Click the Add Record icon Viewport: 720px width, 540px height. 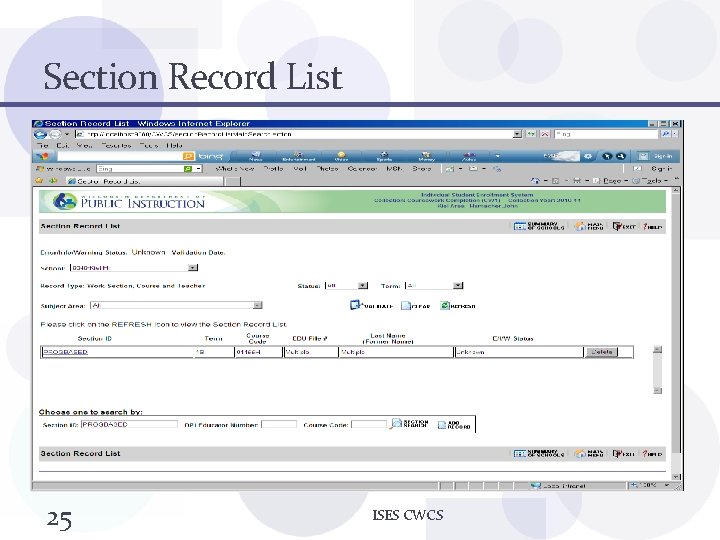click(x=454, y=425)
